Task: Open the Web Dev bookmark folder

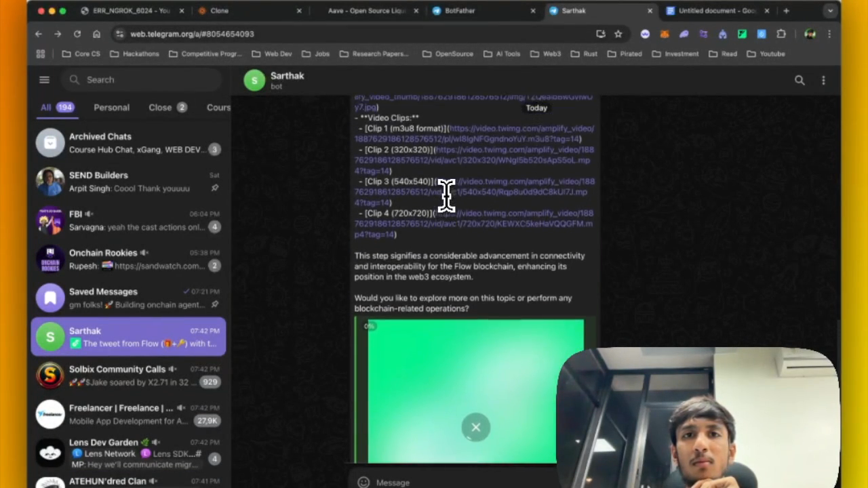Action: pyautogui.click(x=271, y=54)
